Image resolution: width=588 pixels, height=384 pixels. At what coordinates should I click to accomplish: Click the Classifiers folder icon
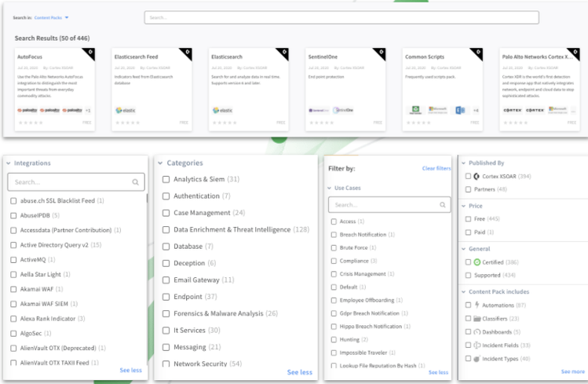477,319
